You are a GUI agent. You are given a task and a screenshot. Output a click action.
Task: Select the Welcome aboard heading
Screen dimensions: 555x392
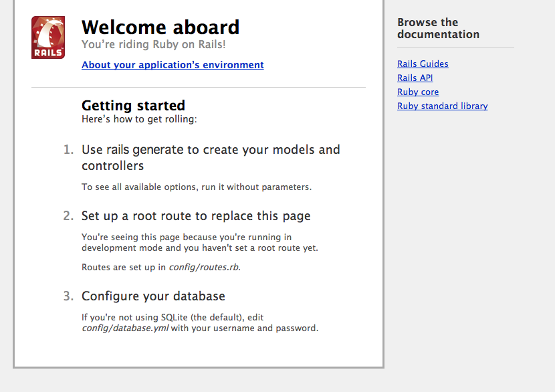[x=160, y=27]
